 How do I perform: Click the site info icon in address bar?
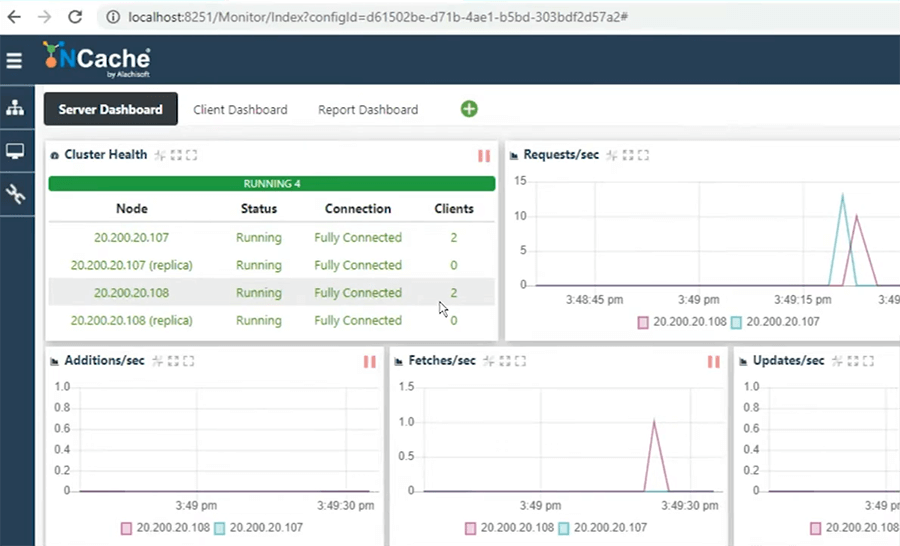pos(113,17)
